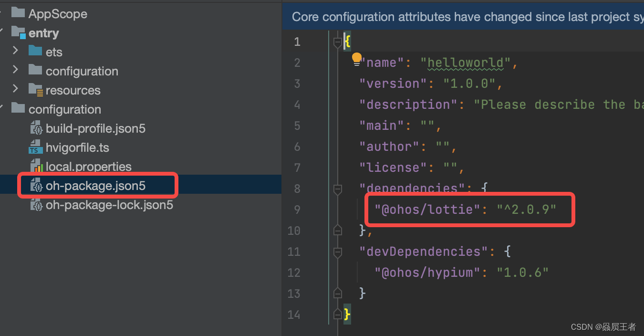Collapse the root object on line 1

tap(338, 42)
